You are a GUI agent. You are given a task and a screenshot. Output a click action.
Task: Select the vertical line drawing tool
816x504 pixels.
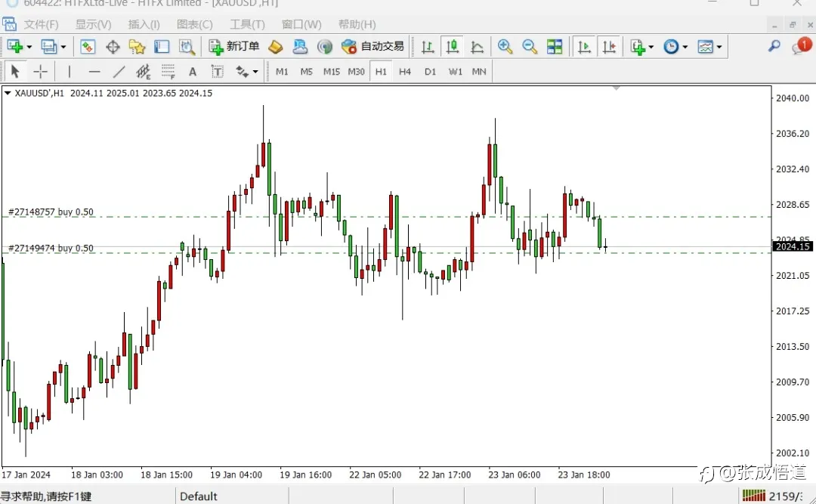(x=70, y=71)
